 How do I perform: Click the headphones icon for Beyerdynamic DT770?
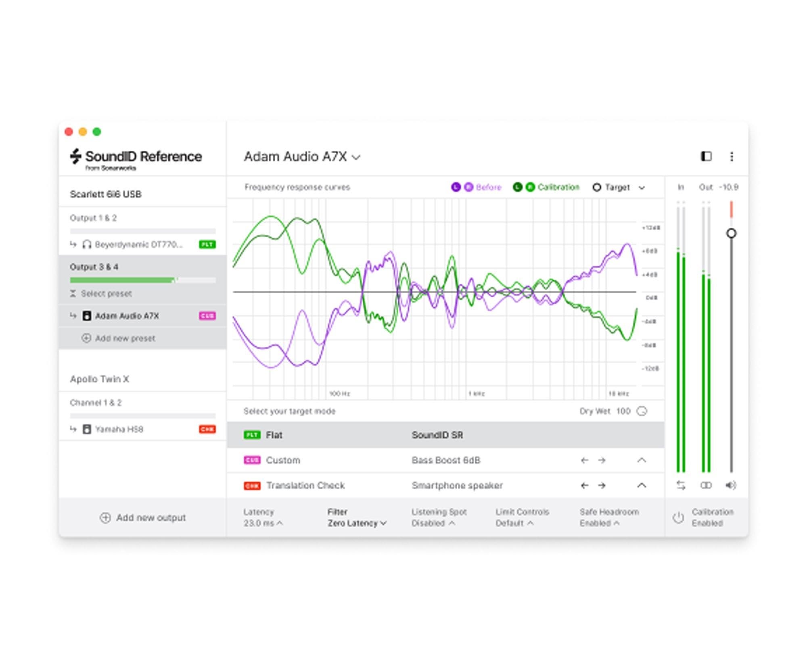click(87, 244)
